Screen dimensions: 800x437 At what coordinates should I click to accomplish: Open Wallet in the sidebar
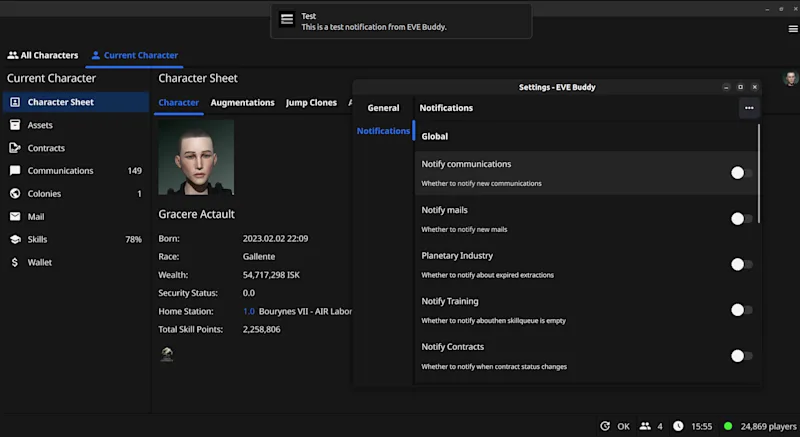click(76, 262)
